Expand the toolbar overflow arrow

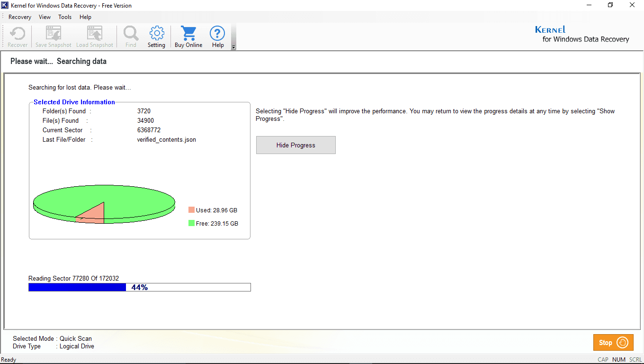coord(233,47)
